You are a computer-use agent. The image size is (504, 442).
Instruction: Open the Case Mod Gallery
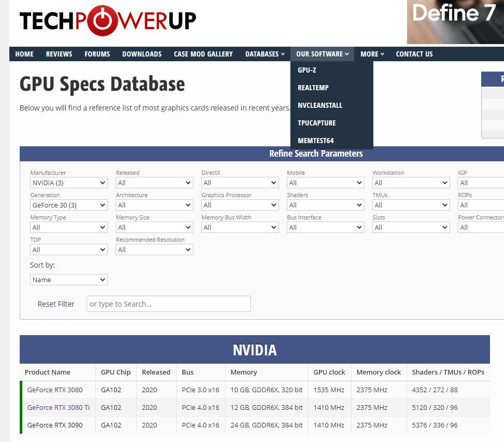[203, 54]
